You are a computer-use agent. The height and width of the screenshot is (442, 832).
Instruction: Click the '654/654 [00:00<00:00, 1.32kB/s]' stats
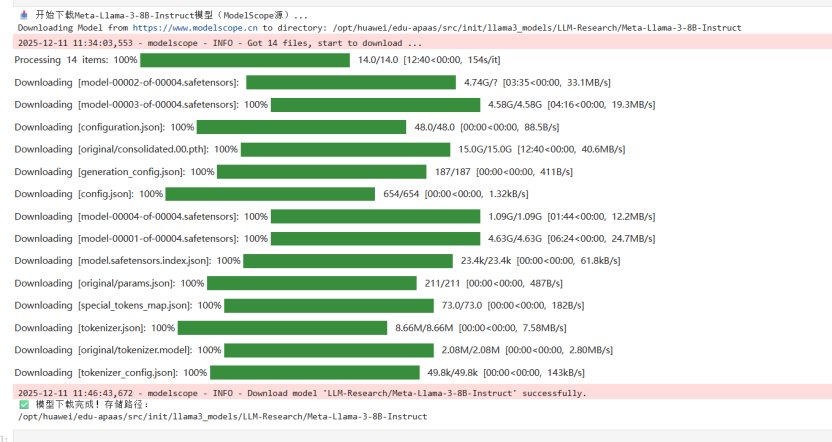(x=456, y=194)
